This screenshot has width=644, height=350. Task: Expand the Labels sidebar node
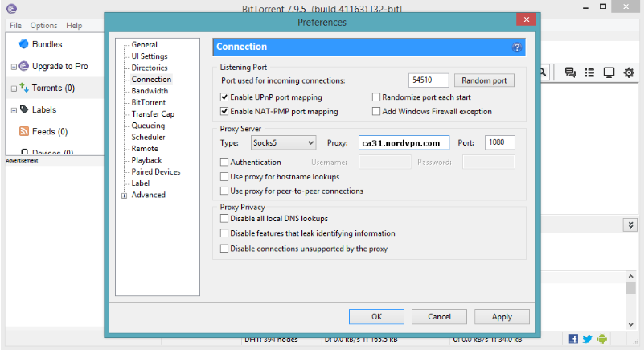coord(14,110)
